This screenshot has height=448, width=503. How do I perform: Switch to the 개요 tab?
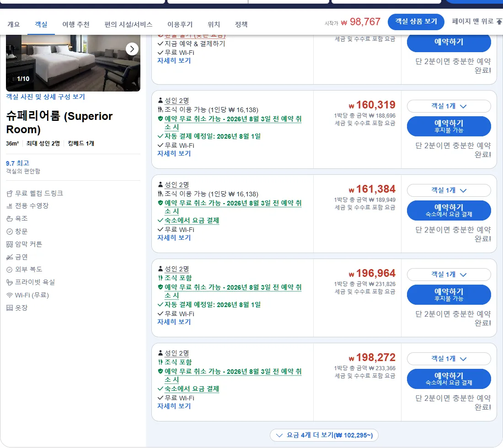pyautogui.click(x=13, y=24)
